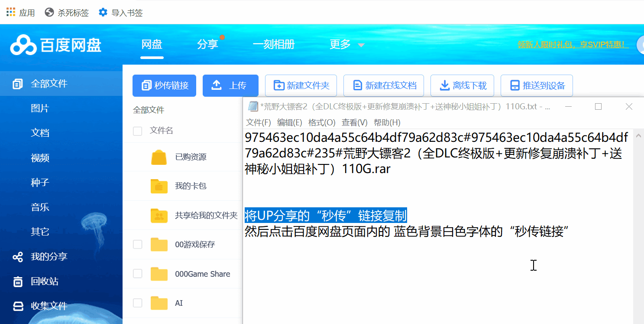
Task: Open Notepad 查看(V) menu
Action: (354, 123)
